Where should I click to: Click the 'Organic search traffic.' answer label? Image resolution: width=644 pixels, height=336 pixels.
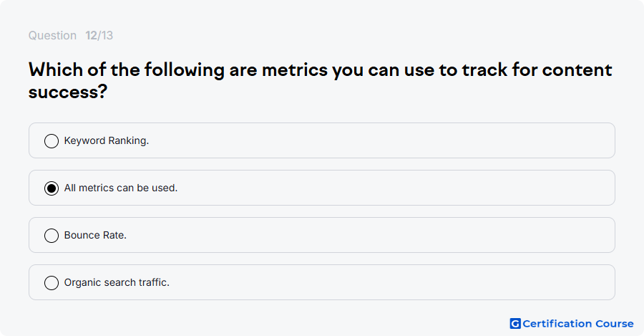click(x=117, y=282)
